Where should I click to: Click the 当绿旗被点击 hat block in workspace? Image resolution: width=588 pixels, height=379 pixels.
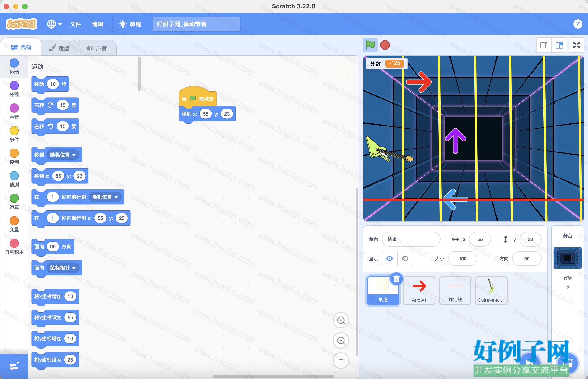click(198, 98)
